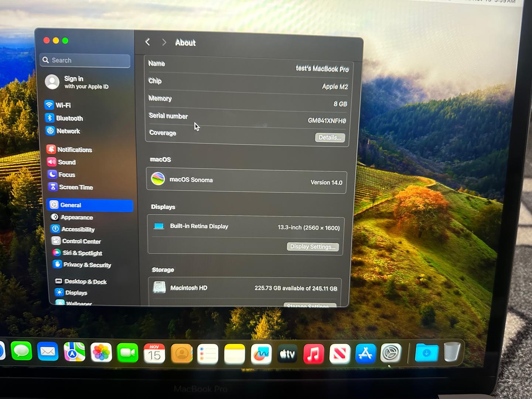Open Reminders from the Dock

click(208, 354)
